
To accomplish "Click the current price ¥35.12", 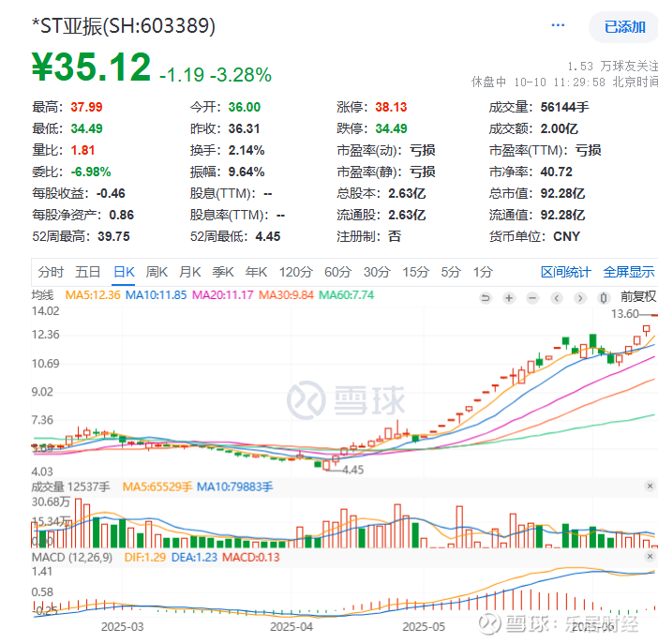I will (92, 67).
